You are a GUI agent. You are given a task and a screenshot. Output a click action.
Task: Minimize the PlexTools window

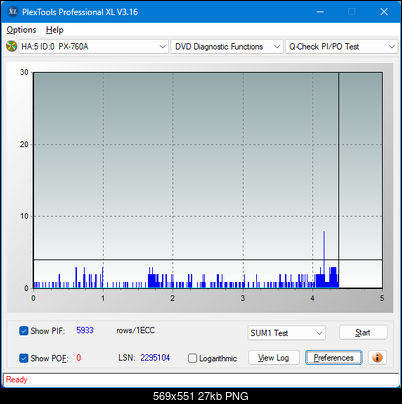[x=320, y=12]
